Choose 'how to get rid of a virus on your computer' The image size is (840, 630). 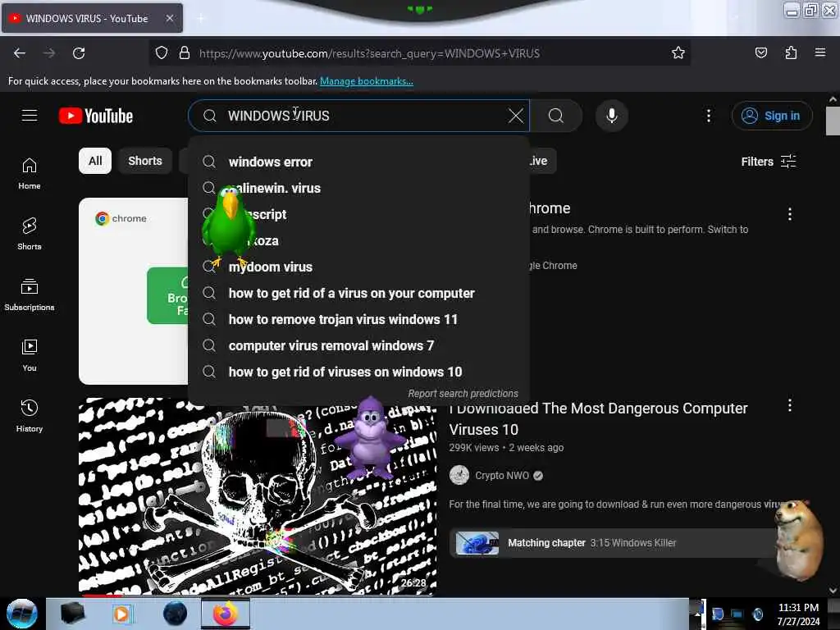pos(359,293)
